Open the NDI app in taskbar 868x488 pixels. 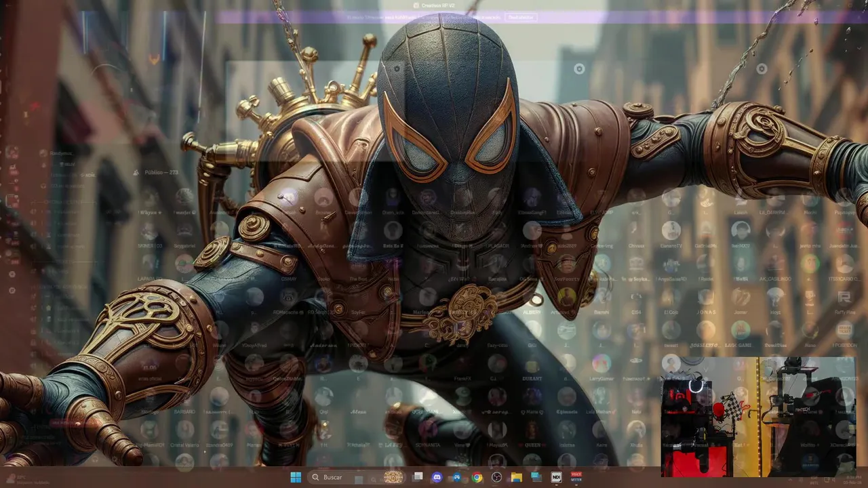(x=556, y=477)
